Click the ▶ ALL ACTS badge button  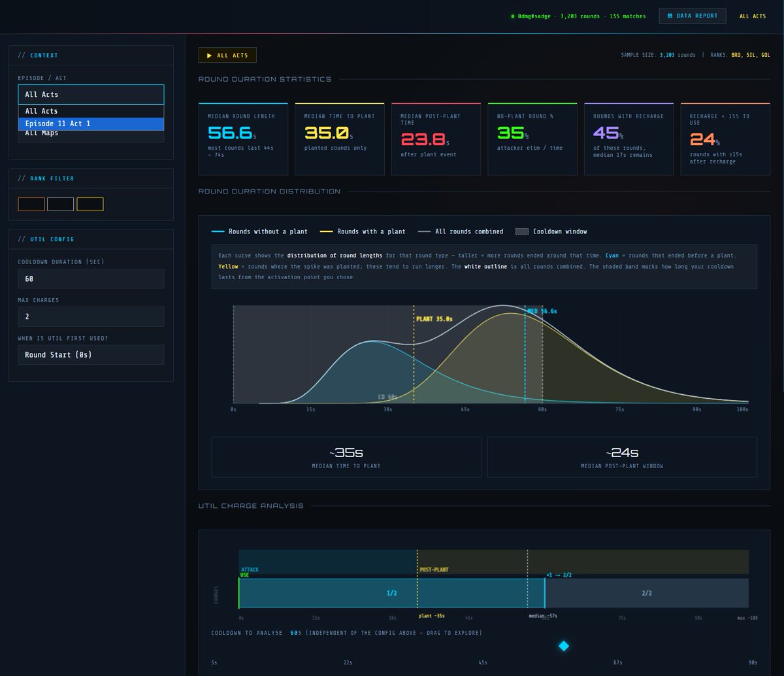[227, 56]
